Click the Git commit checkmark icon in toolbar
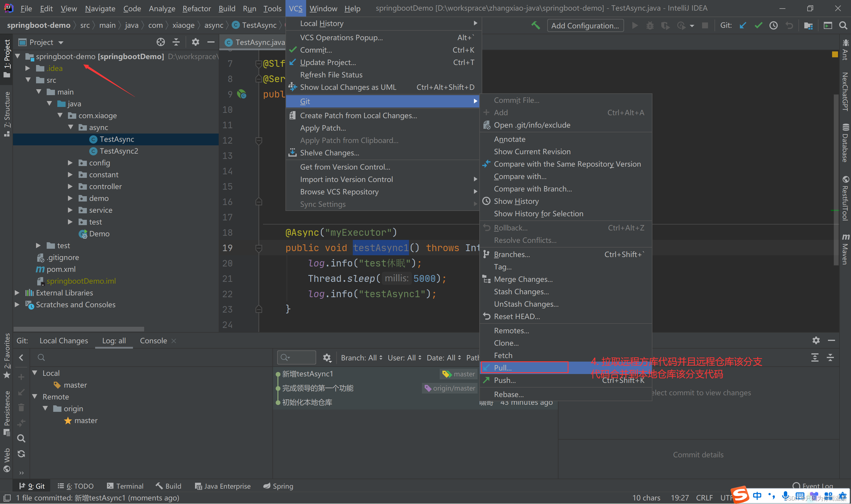The image size is (851, 504). pyautogui.click(x=758, y=25)
